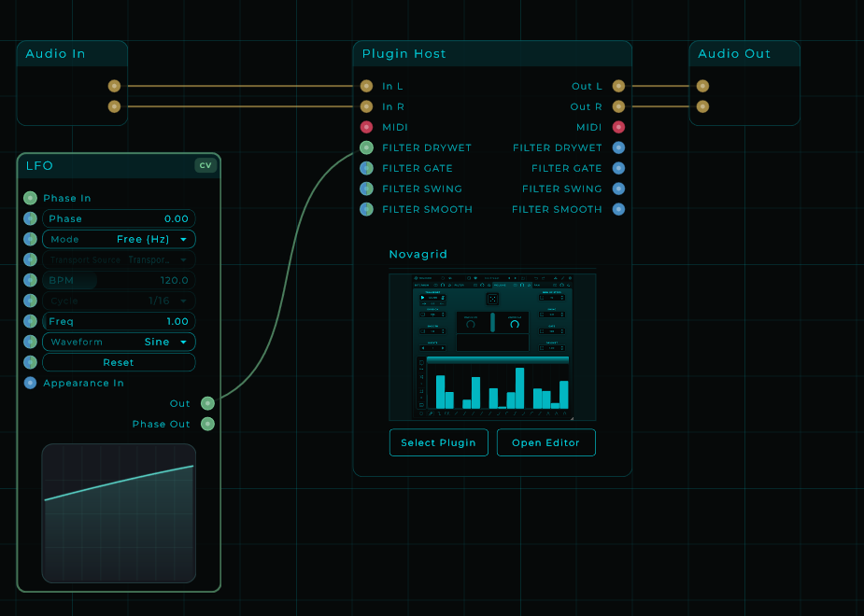The width and height of the screenshot is (864, 616).
Task: Click the FILTER DRYWET output port
Action: (618, 147)
